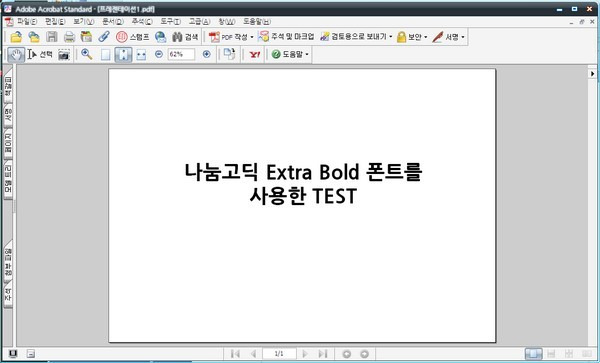
Task: Open the 서명 signature dropdown
Action: pyautogui.click(x=448, y=37)
